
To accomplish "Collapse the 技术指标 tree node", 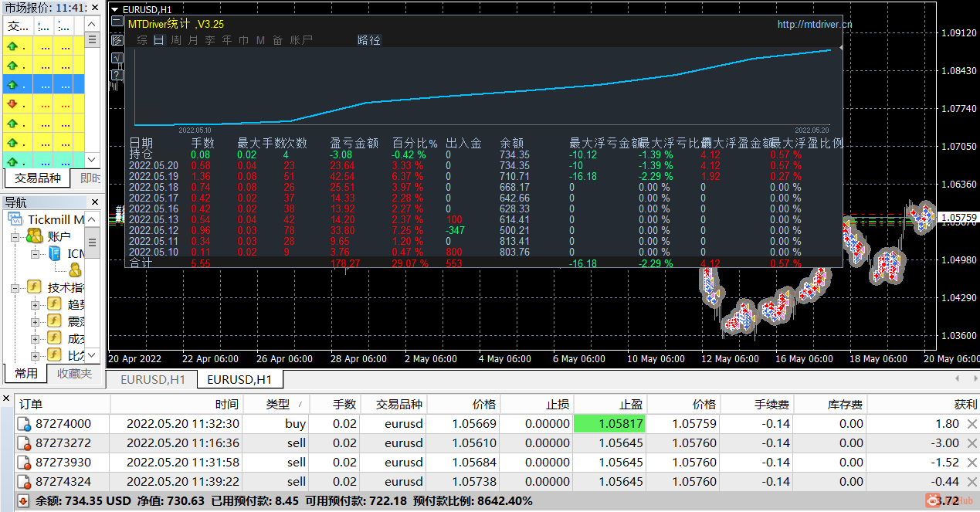I will (x=15, y=287).
